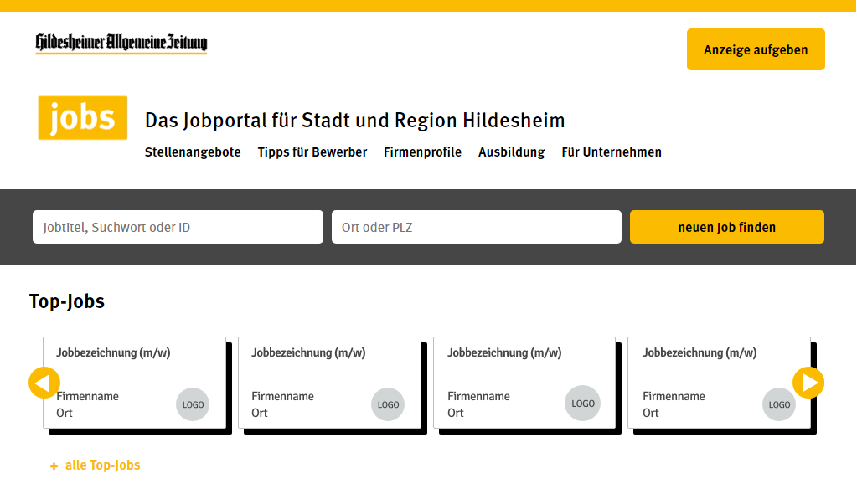
Task: Select Ausbildung in the navigation
Action: 511,152
